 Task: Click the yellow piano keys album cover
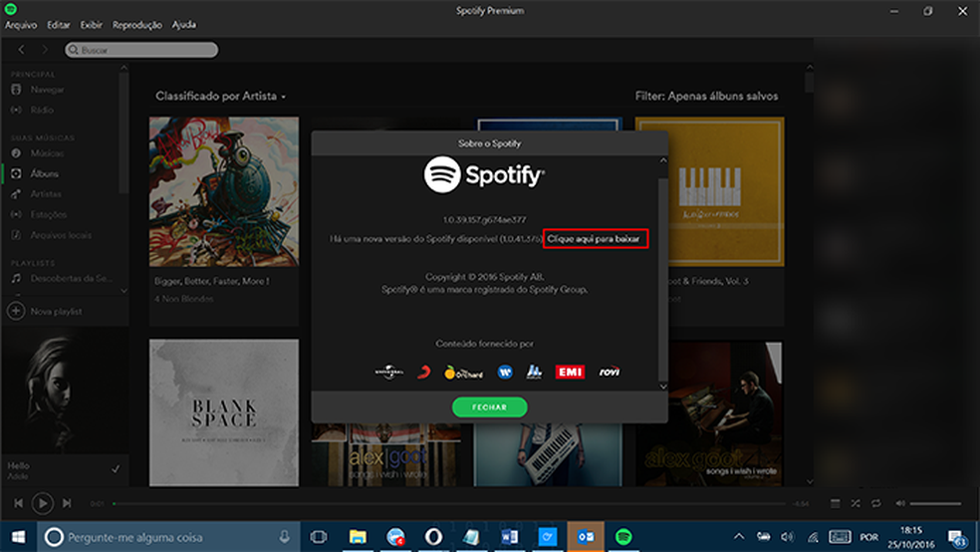(709, 192)
